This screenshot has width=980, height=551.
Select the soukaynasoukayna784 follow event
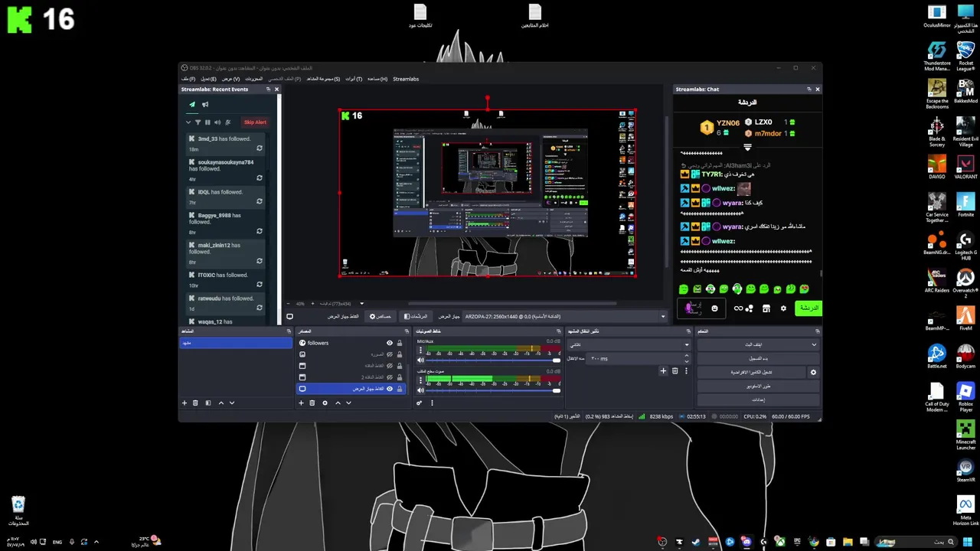pos(226,170)
